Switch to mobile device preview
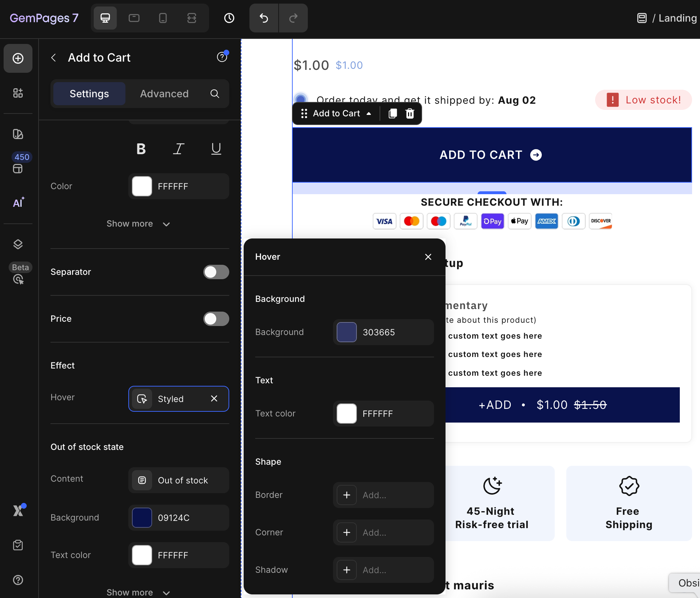This screenshot has height=598, width=700. click(x=163, y=18)
